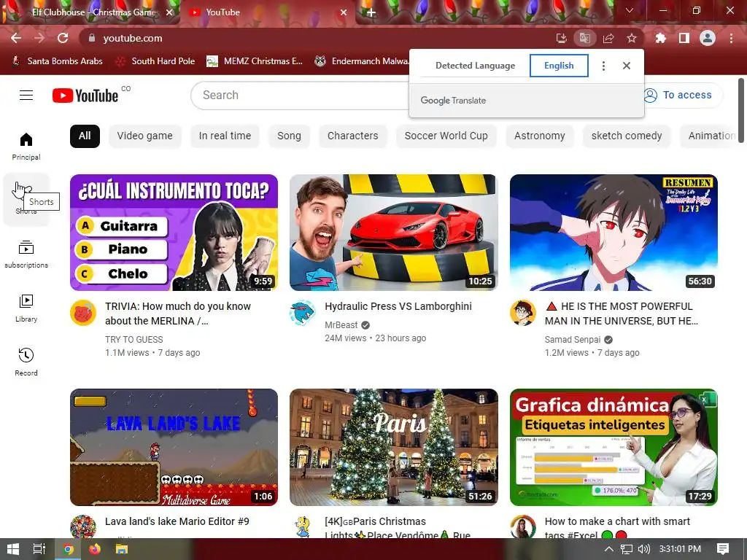This screenshot has height=560, width=747.
Task: Open South Hard Pole bookmark
Action: pos(156,61)
